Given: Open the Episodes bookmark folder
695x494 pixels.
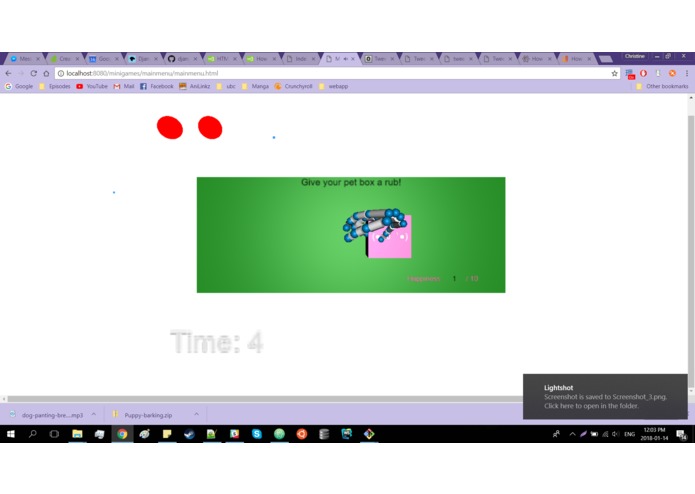Looking at the screenshot, I should tap(55, 86).
